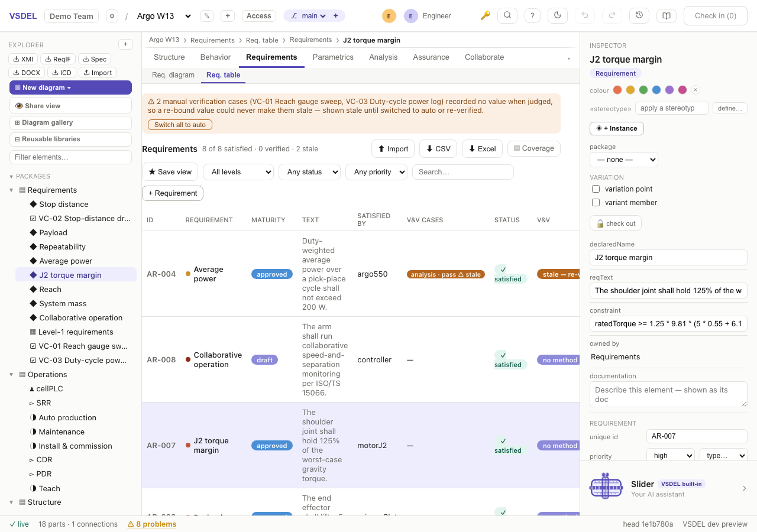The image size is (757, 532).
Task: Open Slider AI assistant chevron
Action: click(x=745, y=488)
